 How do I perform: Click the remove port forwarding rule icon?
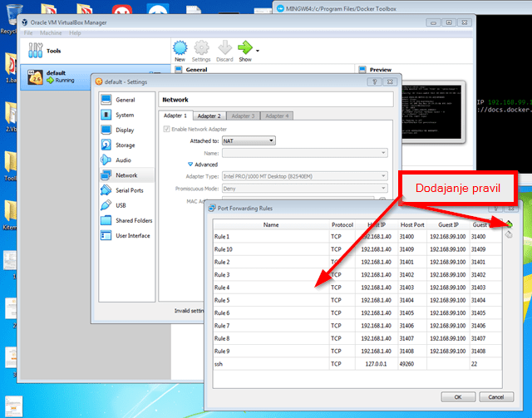[509, 234]
